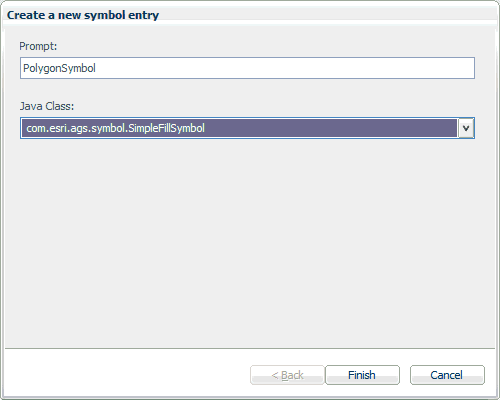
Task: Go back using the Back button
Action: [x=287, y=375]
